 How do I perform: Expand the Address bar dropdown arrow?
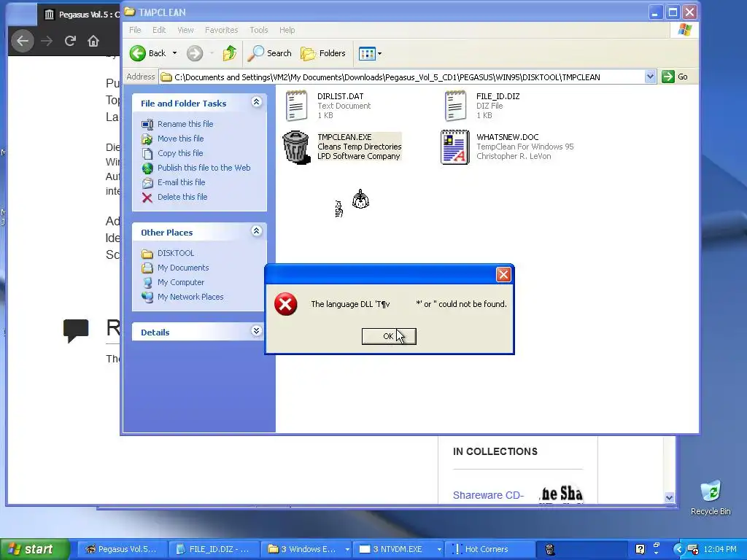pos(650,77)
